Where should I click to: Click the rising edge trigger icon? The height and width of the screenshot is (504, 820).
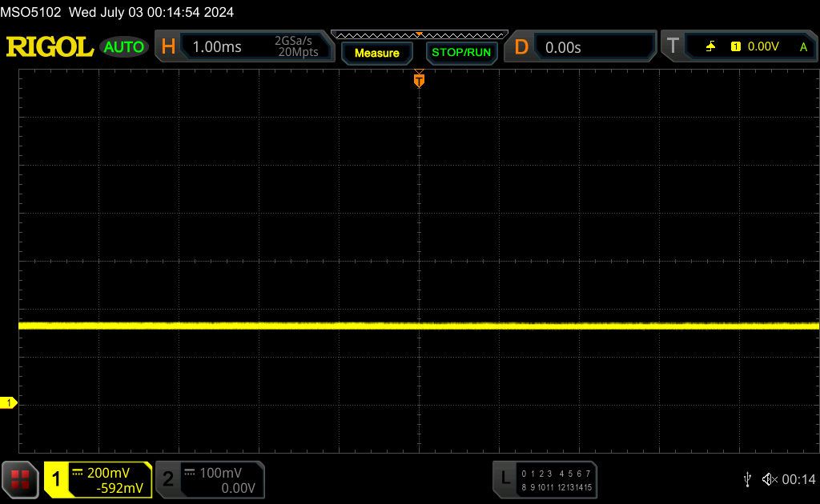(710, 46)
